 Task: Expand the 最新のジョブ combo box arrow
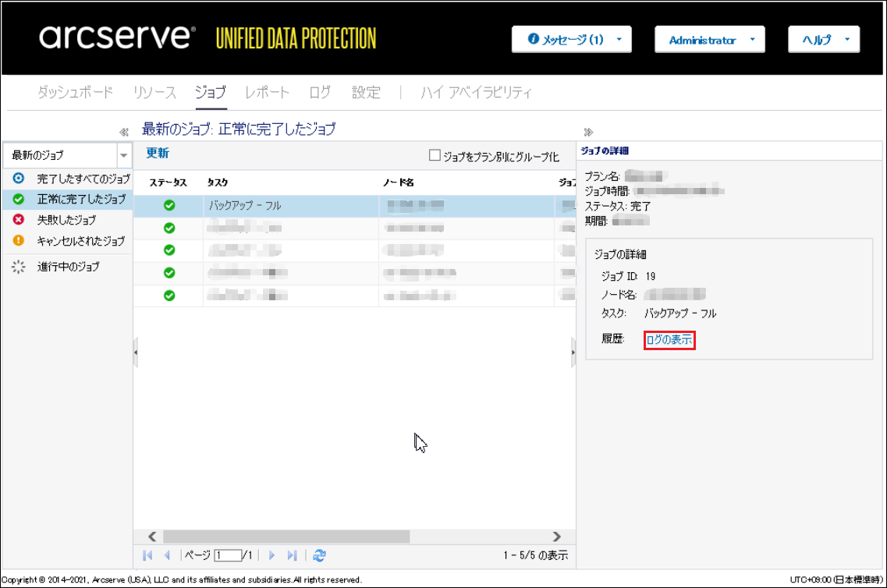tap(124, 155)
